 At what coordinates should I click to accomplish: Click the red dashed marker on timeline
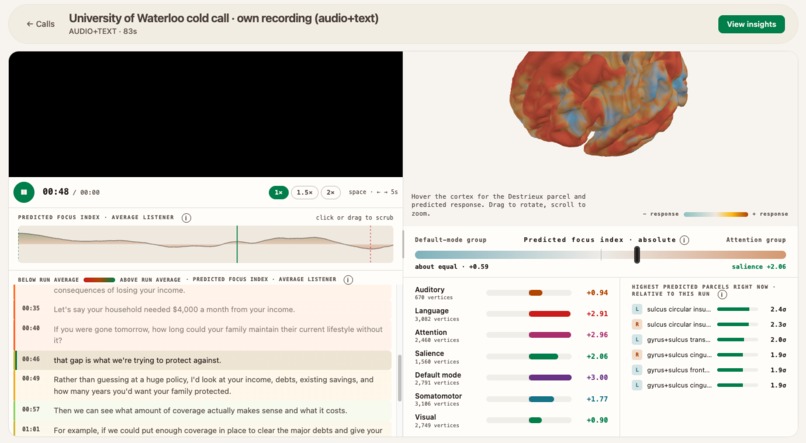[370, 244]
